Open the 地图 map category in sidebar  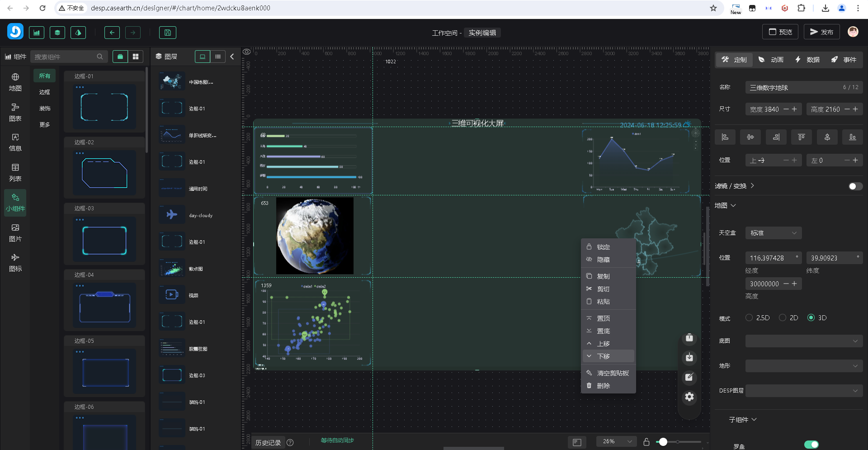(x=15, y=82)
